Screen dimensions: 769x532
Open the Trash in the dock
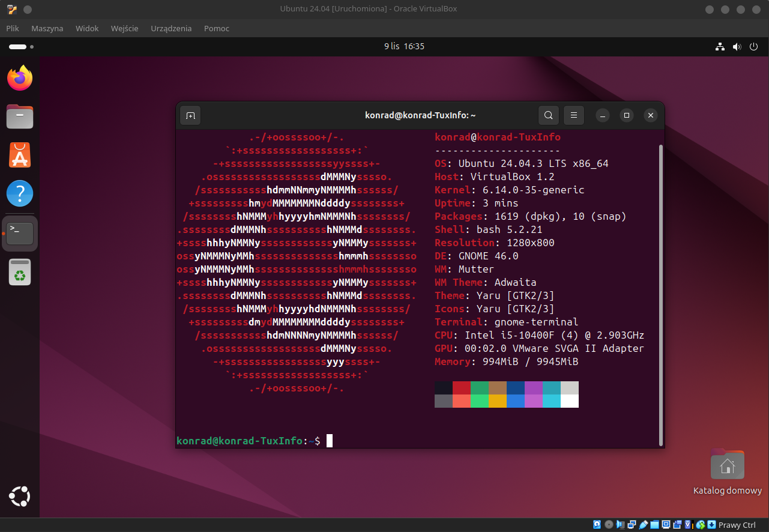[20, 272]
